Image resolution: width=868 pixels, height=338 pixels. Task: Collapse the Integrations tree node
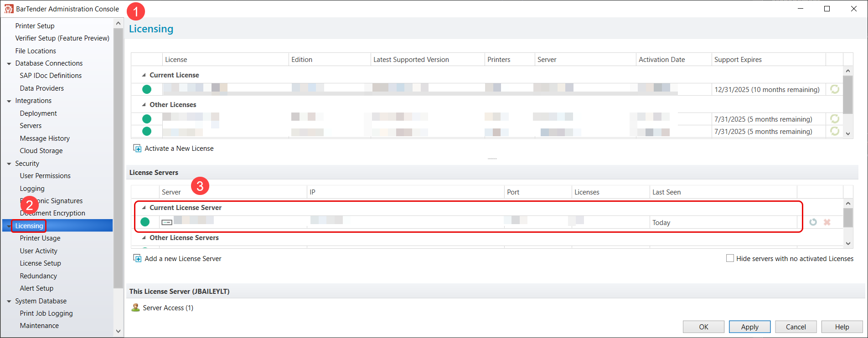tap(9, 101)
